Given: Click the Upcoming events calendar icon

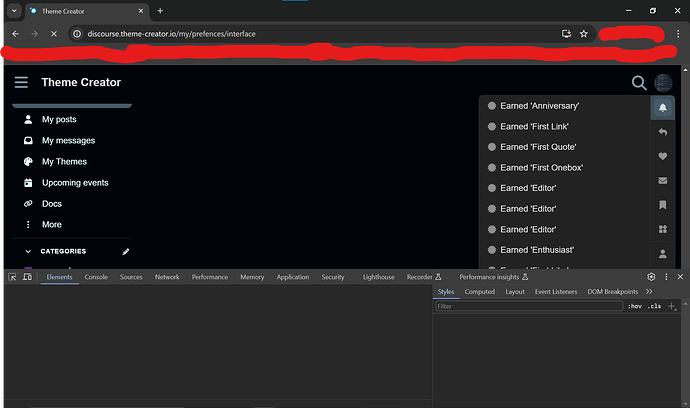Looking at the screenshot, I should click(28, 183).
